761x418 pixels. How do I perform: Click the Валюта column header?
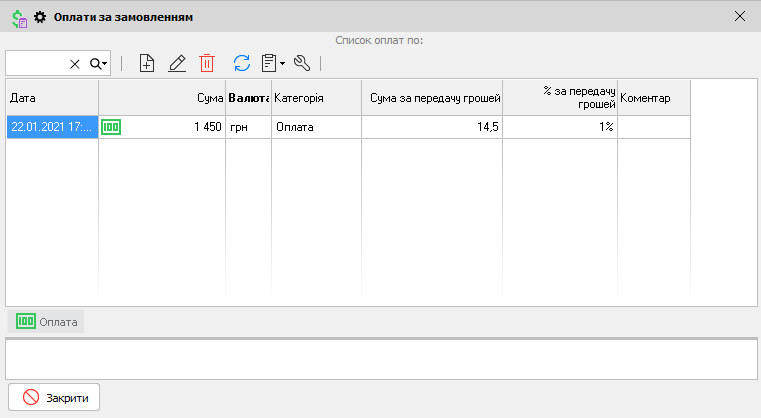coord(249,98)
